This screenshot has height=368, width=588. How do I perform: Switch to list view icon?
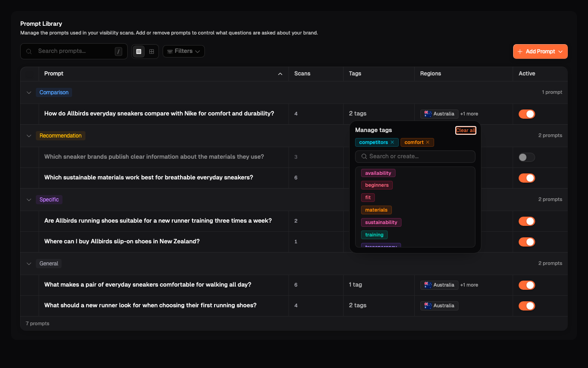point(139,52)
